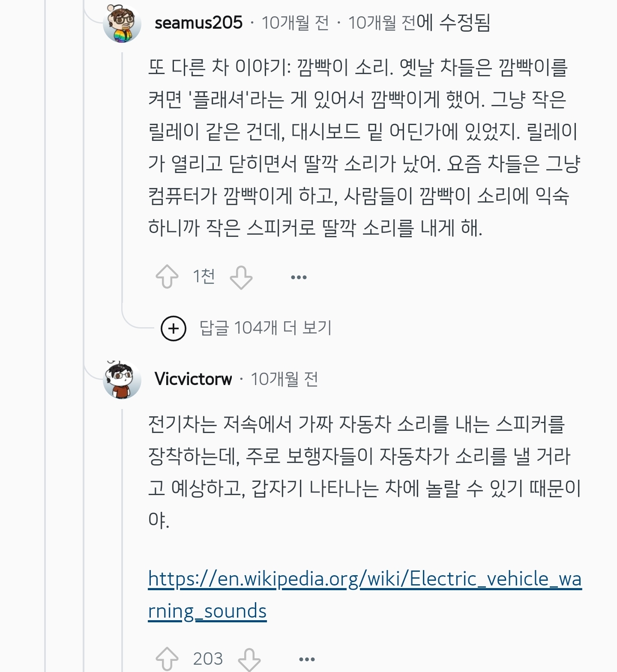Open more options on seamus205's comment
Screen dimensions: 617x672
pyautogui.click(x=299, y=278)
